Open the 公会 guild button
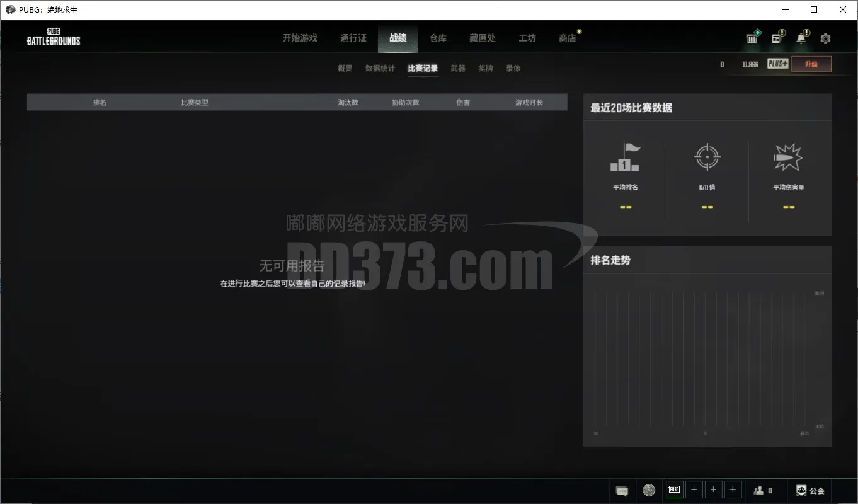Image resolution: width=858 pixels, height=504 pixels. tap(810, 490)
